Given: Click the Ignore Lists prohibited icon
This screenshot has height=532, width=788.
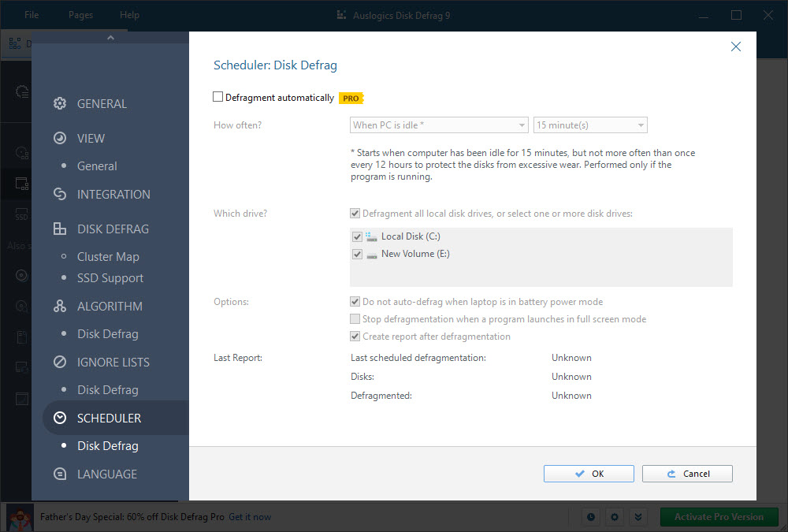Looking at the screenshot, I should pos(60,362).
